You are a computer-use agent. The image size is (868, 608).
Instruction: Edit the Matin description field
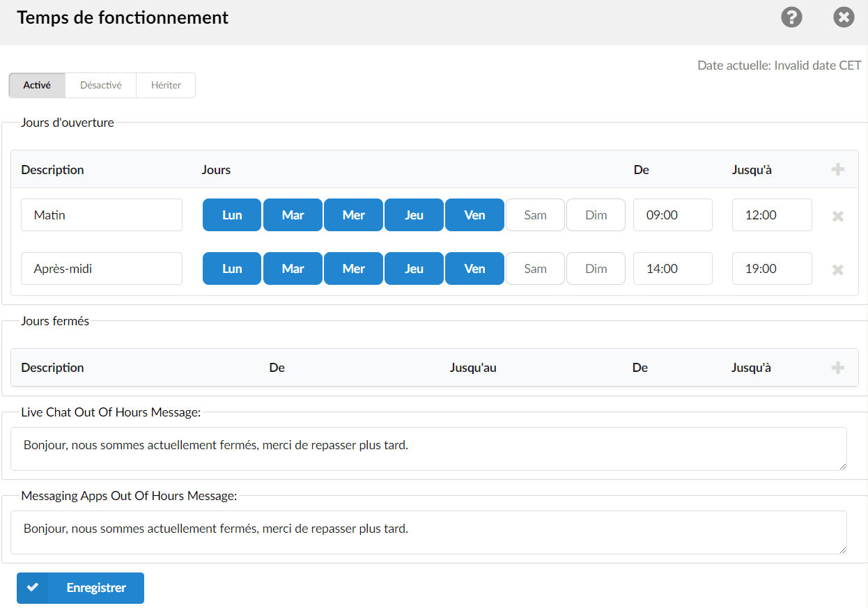tap(102, 215)
